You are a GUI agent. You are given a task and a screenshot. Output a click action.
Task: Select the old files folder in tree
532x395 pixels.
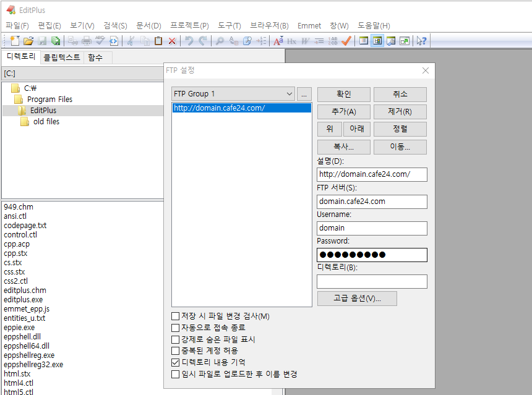click(x=46, y=121)
